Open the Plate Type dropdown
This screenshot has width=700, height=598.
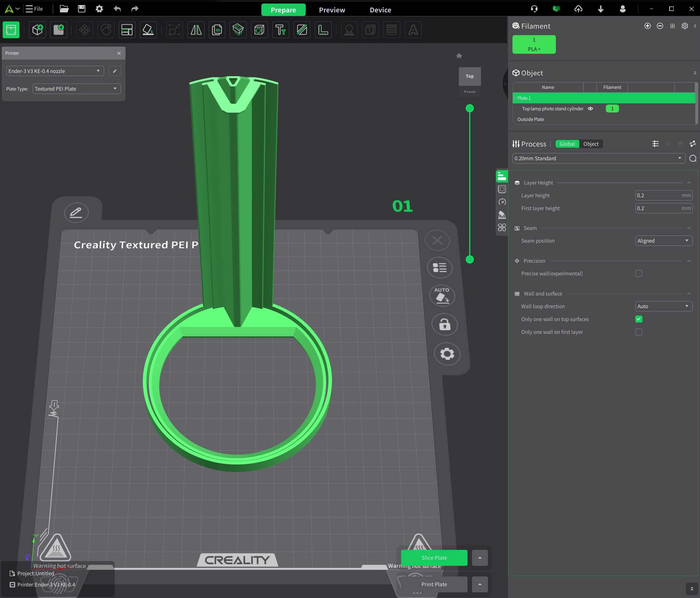pos(77,89)
